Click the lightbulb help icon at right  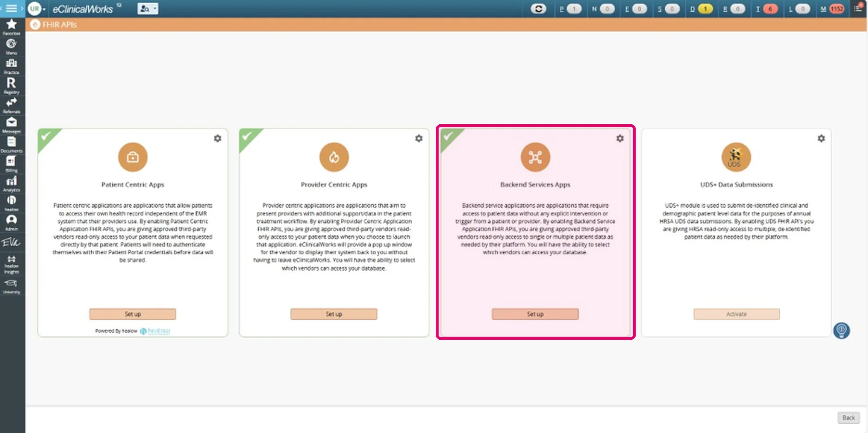(x=841, y=330)
